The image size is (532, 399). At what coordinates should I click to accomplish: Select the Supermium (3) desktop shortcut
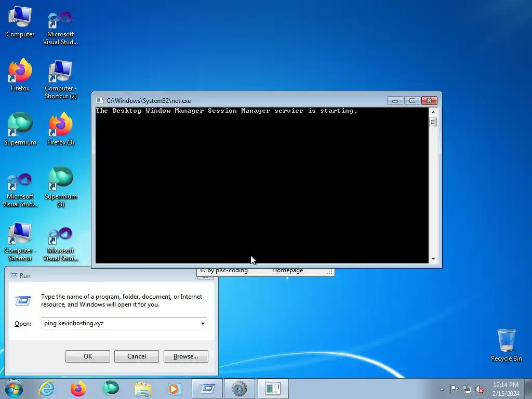click(61, 187)
